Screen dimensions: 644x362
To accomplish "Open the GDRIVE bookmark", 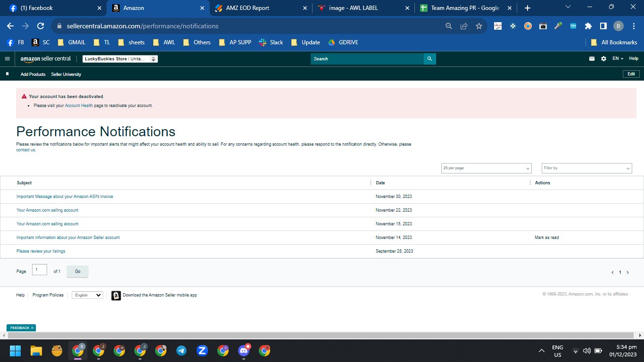I will (x=343, y=42).
